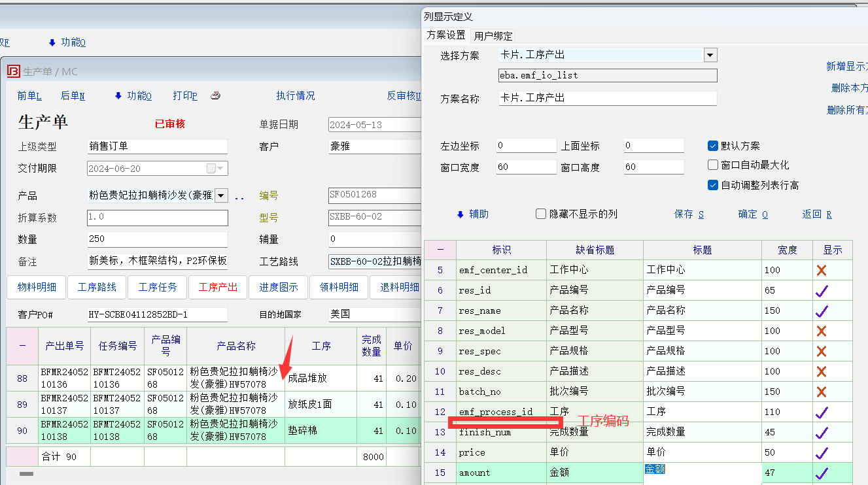Switch to the 用户绑定 tab

(493, 36)
